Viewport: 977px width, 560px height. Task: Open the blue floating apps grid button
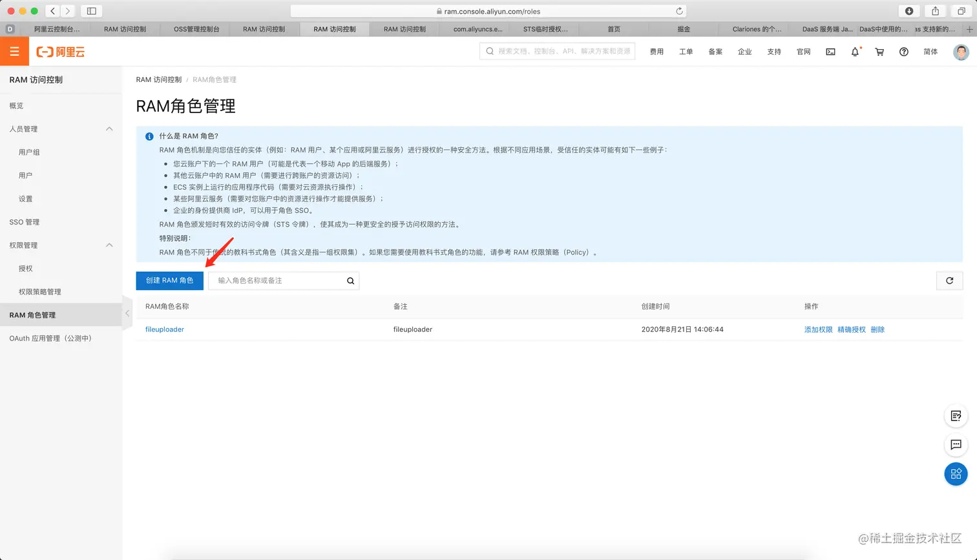coord(956,473)
